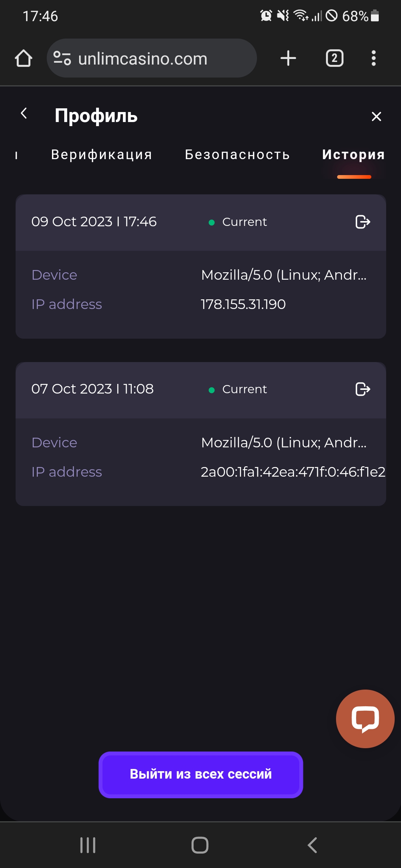The height and width of the screenshot is (868, 401).
Task: Select the История tab
Action: (x=353, y=155)
